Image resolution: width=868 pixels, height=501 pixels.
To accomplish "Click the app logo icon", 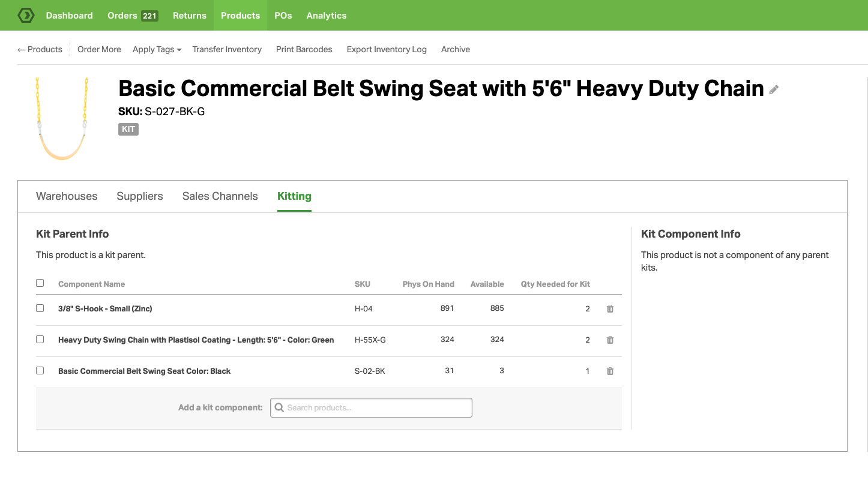I will pos(26,16).
